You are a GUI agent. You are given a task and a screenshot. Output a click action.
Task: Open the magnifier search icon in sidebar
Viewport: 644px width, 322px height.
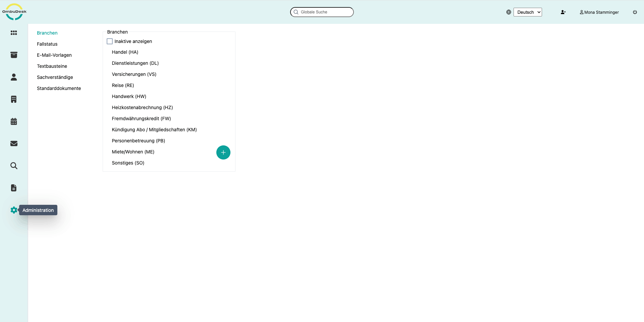pos(14,166)
